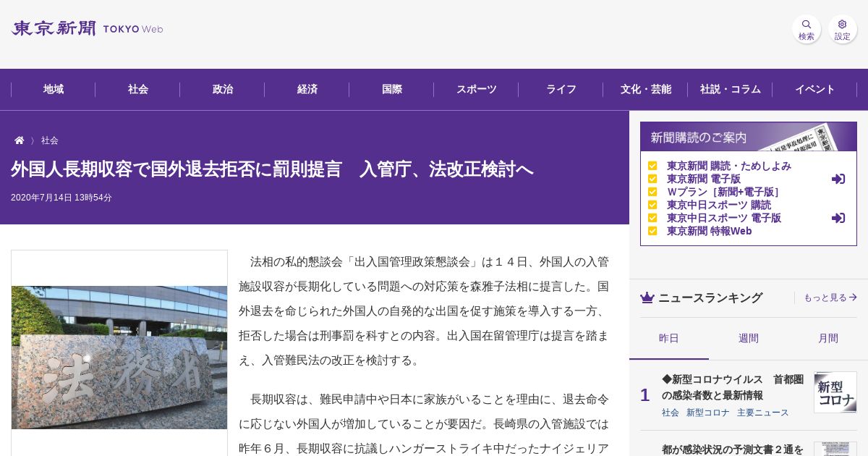The width and height of the screenshot is (868, 456).
Task: Click the lower login arrow icon in subscription box
Action: 838,218
